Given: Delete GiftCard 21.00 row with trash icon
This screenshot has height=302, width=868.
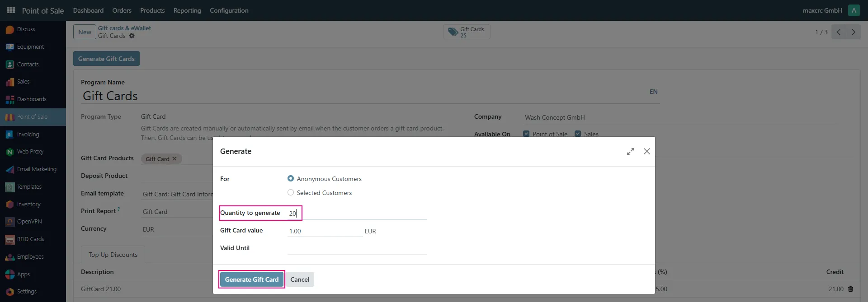Looking at the screenshot, I should click(850, 289).
